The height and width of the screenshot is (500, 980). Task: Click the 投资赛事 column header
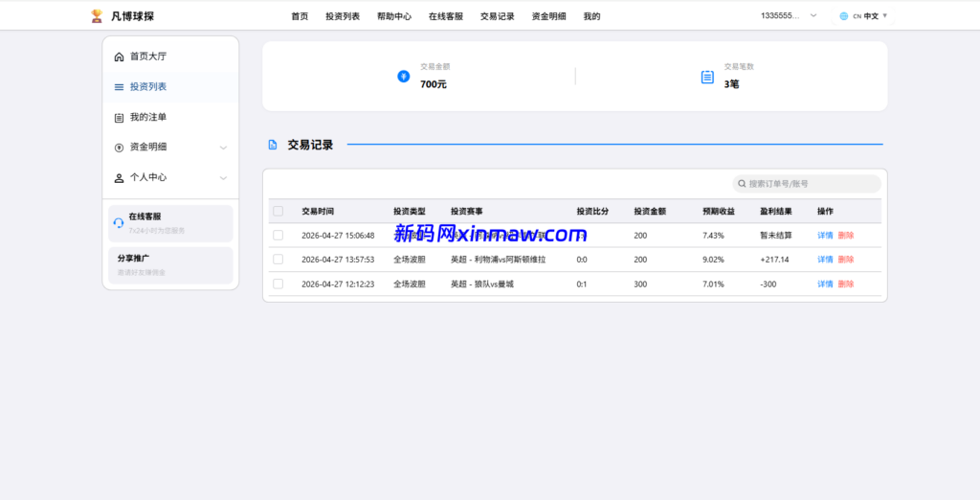point(467,212)
